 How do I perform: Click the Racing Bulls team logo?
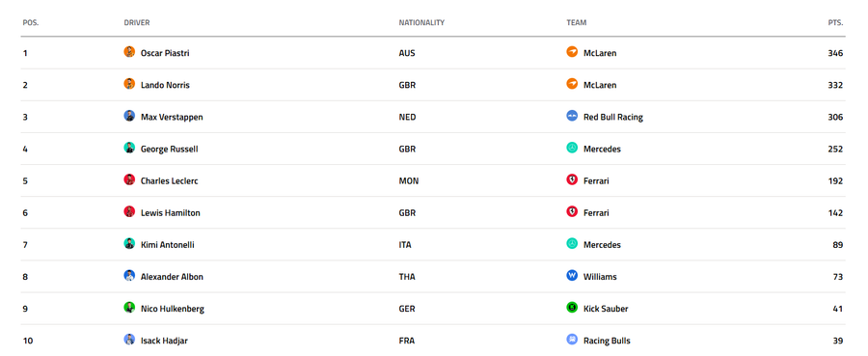point(572,340)
